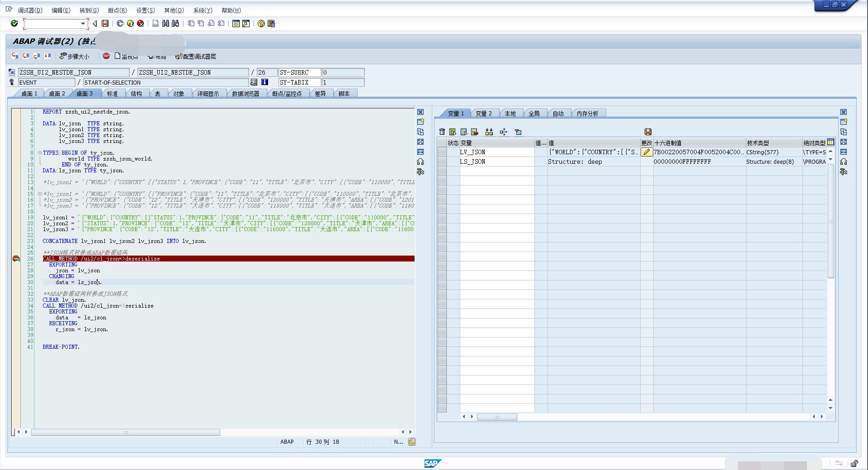Open the 帮助(H) menu

point(231,10)
